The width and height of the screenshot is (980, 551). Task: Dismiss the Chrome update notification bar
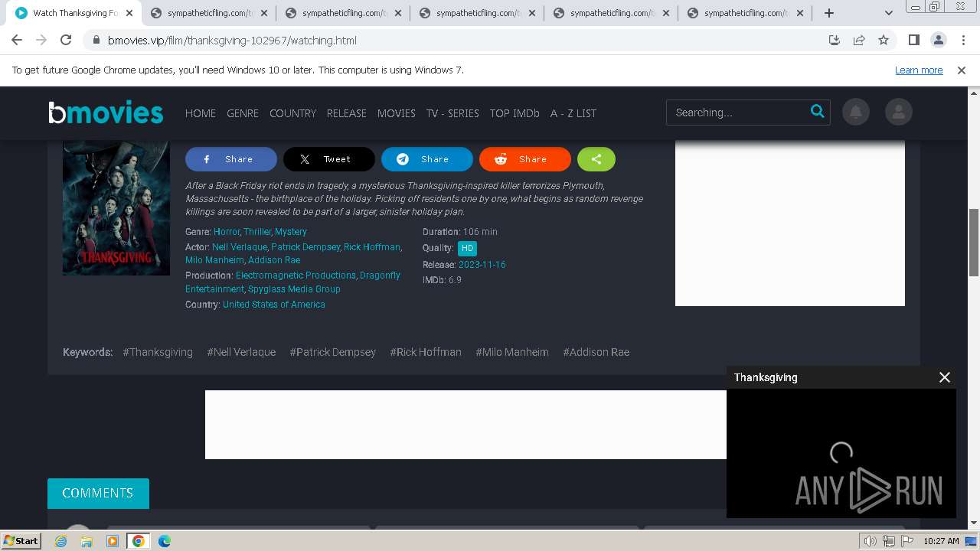coord(962,70)
